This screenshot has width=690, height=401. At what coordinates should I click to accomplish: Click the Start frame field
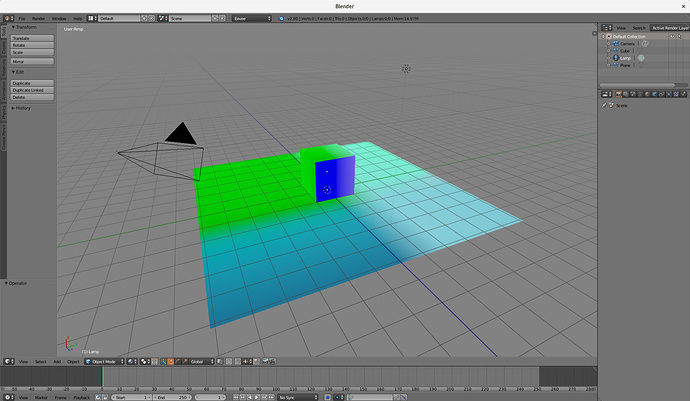131,397
